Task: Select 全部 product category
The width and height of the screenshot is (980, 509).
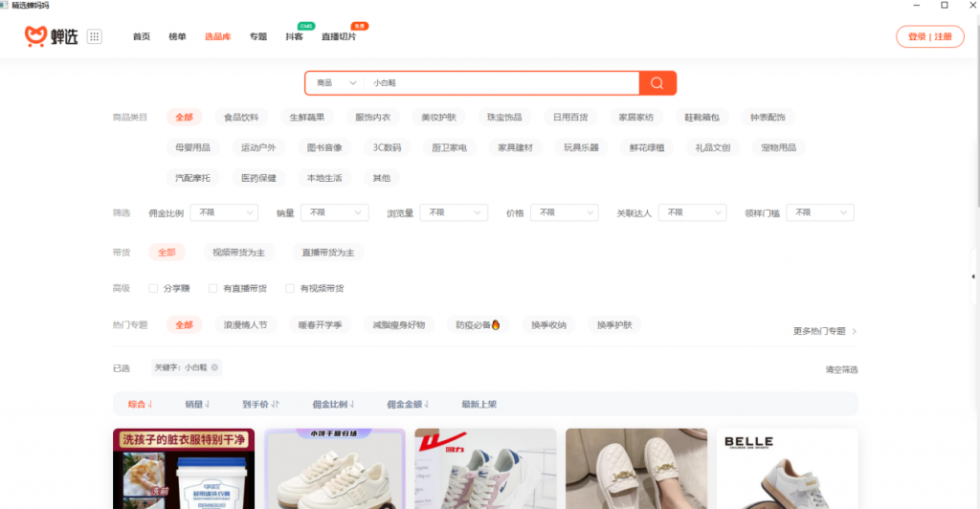Action: (x=185, y=117)
